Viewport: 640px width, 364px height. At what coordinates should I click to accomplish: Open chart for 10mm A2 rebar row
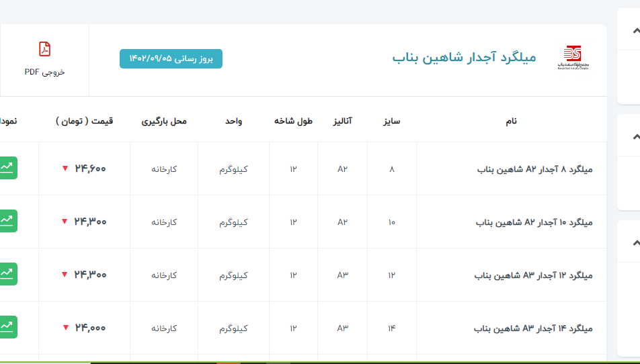[8, 221]
